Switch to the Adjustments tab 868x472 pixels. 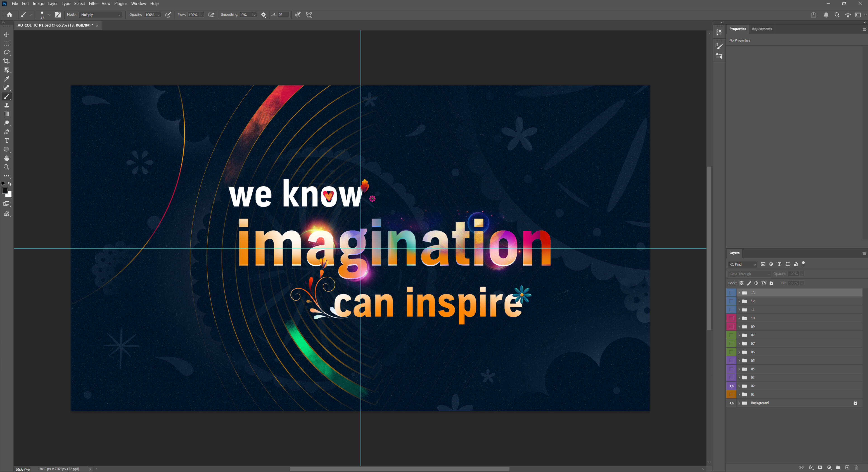point(761,29)
